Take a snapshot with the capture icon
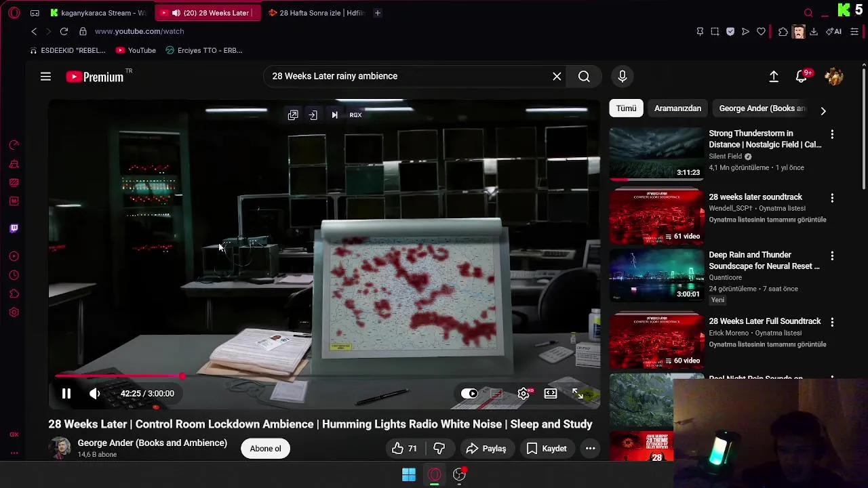 [715, 31]
